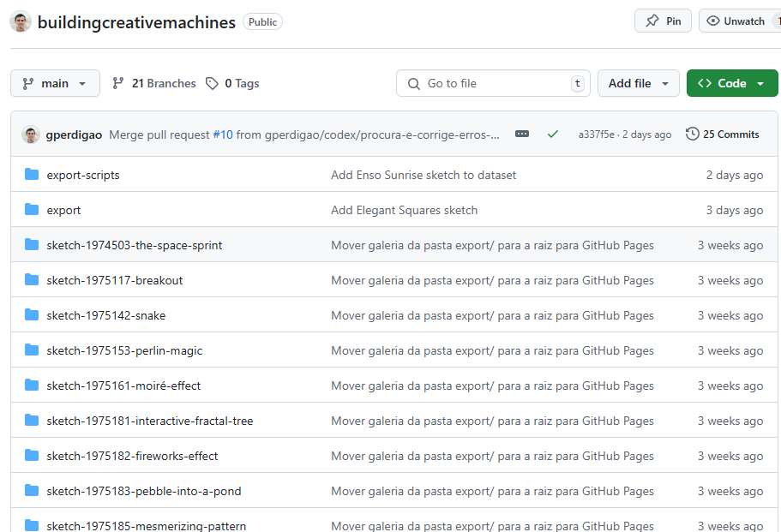Open commit a337f5e
Screen dimensions: 781x532
coord(596,134)
